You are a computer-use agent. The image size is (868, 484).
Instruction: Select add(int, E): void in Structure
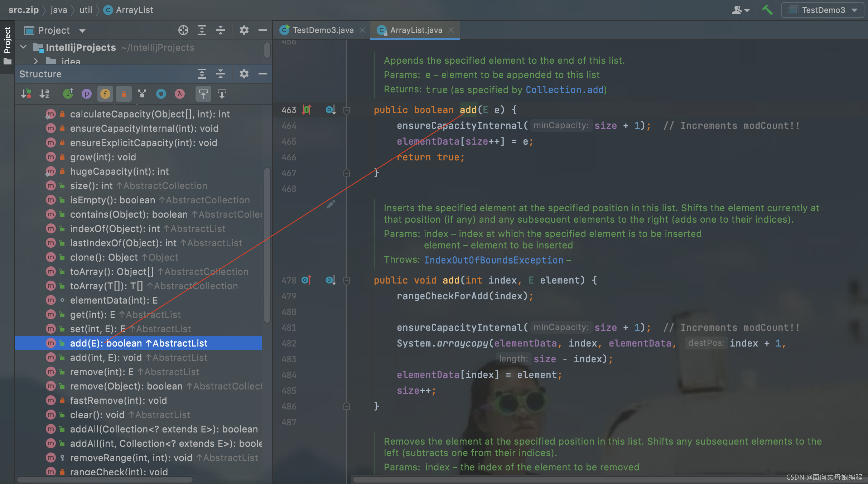click(x=139, y=357)
